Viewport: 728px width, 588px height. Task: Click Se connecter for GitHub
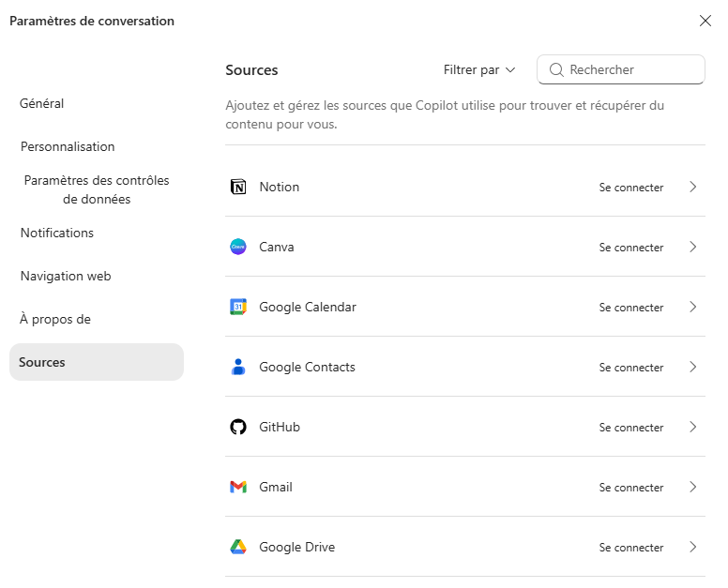click(x=631, y=428)
